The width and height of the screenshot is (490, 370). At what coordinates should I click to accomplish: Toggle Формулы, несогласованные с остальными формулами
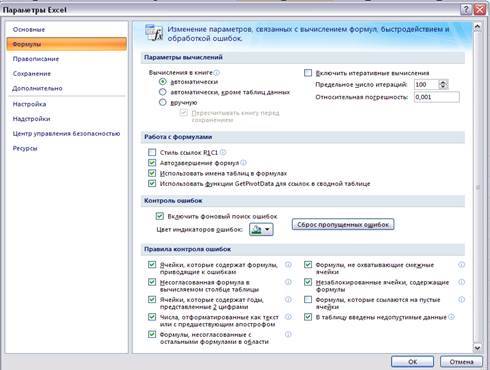point(152,334)
